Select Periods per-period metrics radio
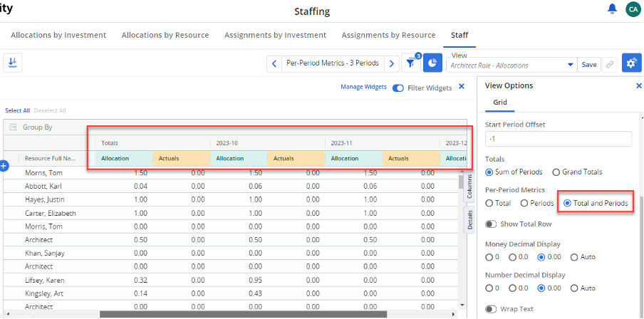Image resolution: width=644 pixels, height=319 pixels. pyautogui.click(x=524, y=203)
